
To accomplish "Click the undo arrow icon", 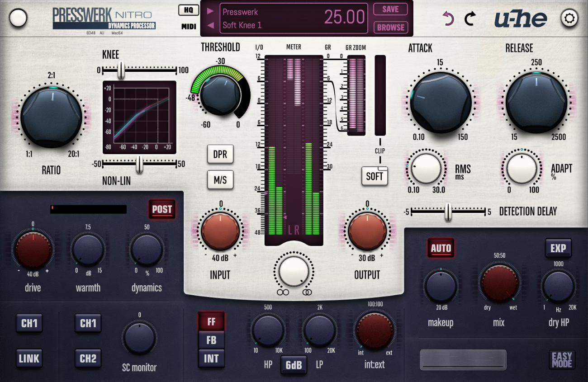I will [448, 19].
